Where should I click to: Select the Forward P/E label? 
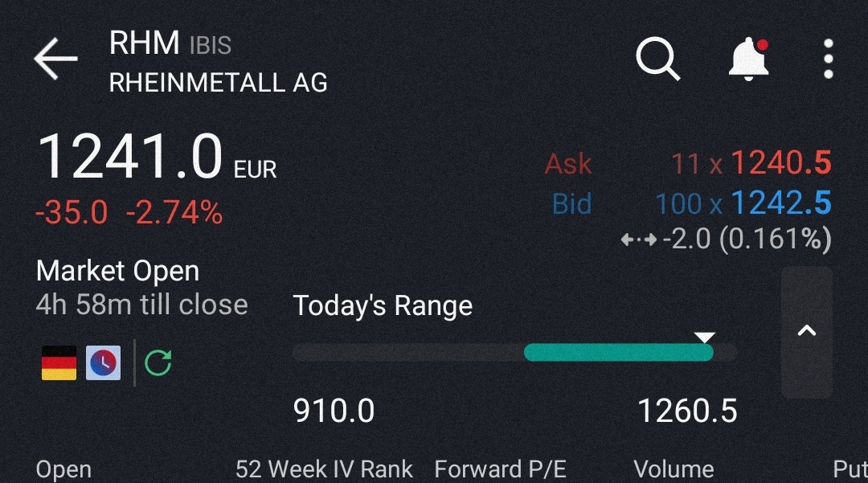coord(500,469)
